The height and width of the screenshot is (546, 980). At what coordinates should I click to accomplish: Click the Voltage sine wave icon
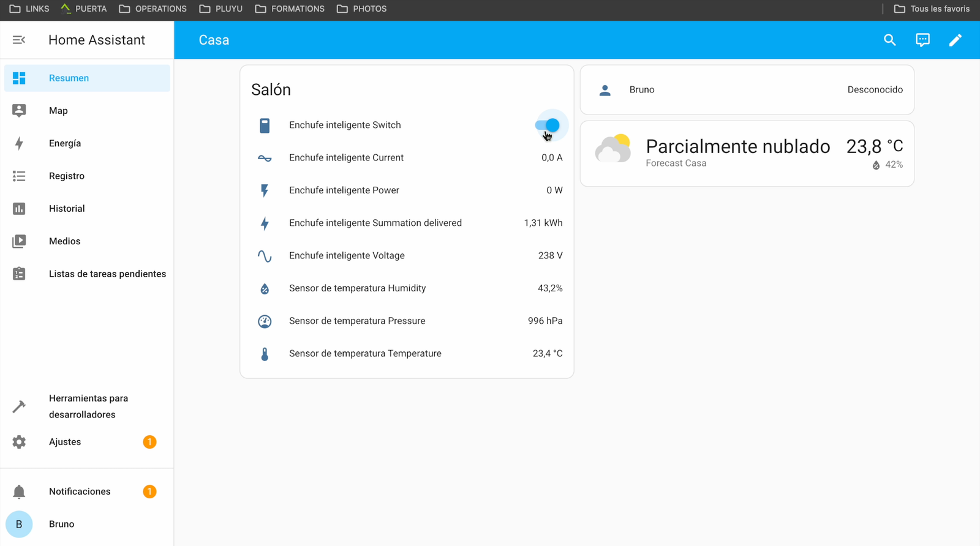[265, 256]
